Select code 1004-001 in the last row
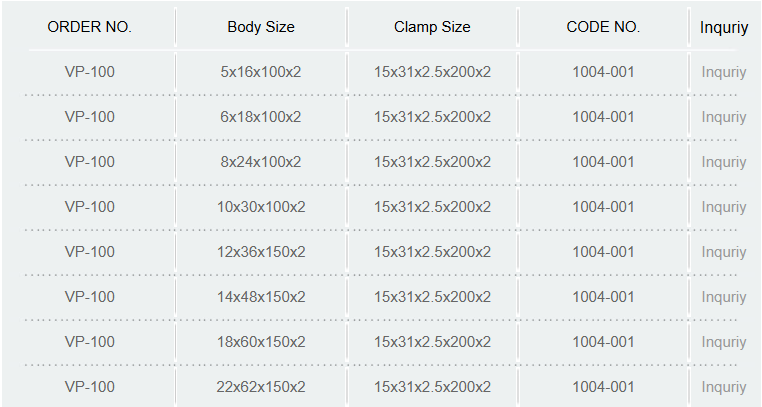762x407 pixels. (603, 387)
